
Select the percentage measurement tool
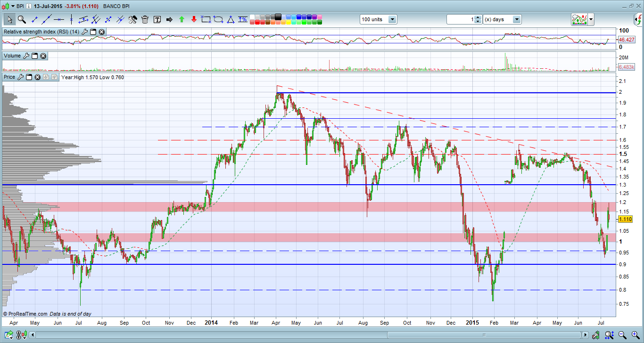243,19
